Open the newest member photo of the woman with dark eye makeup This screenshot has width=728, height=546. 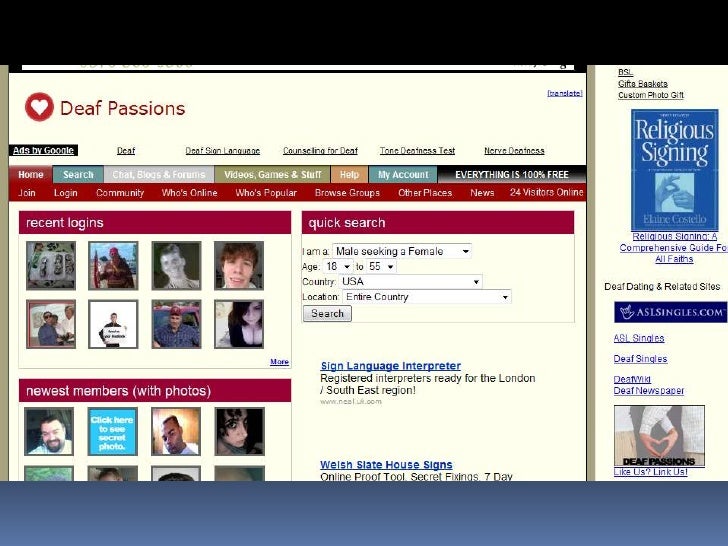click(240, 432)
